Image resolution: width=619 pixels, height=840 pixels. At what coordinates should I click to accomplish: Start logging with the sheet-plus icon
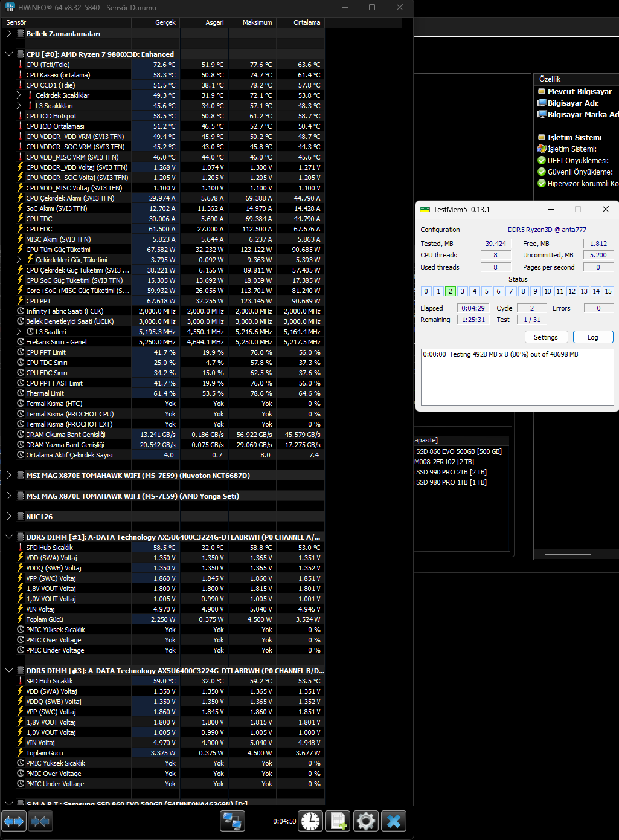pos(338,821)
